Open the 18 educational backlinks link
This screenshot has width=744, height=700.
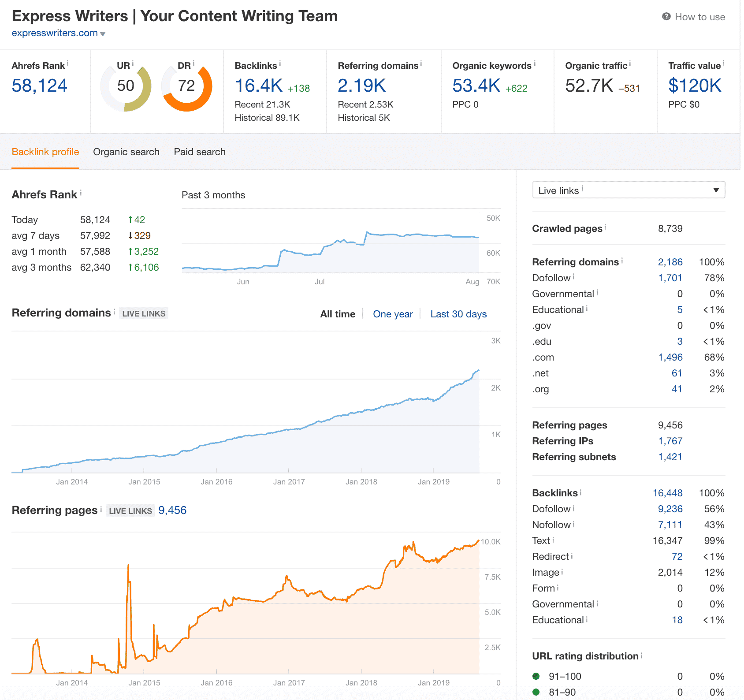[x=677, y=620]
